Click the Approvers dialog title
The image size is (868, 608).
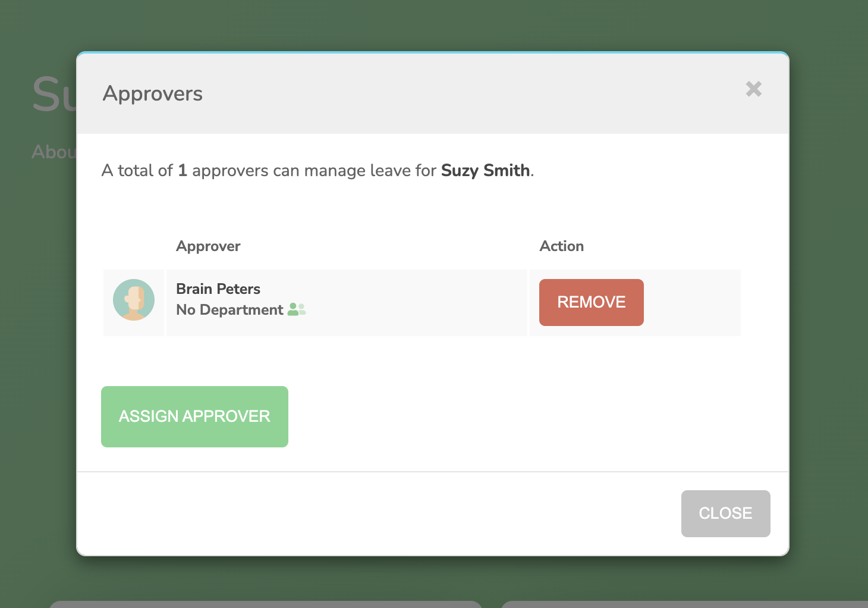pos(153,94)
